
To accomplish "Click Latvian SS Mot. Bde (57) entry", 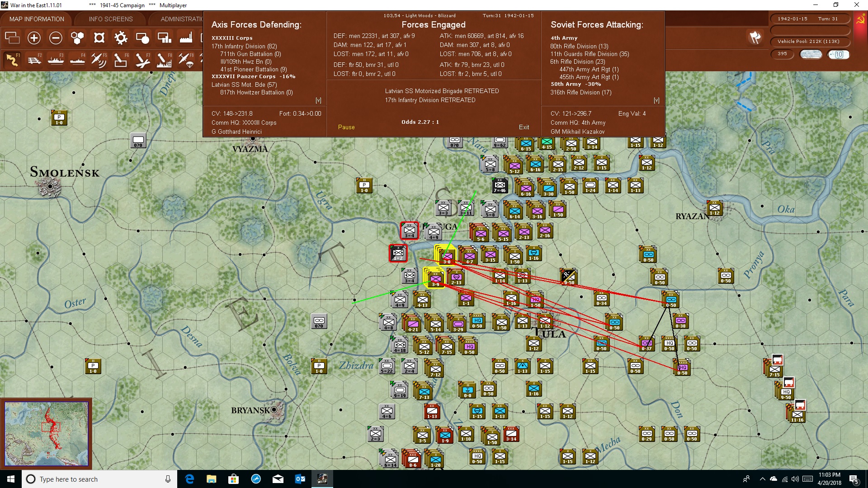I will [244, 84].
